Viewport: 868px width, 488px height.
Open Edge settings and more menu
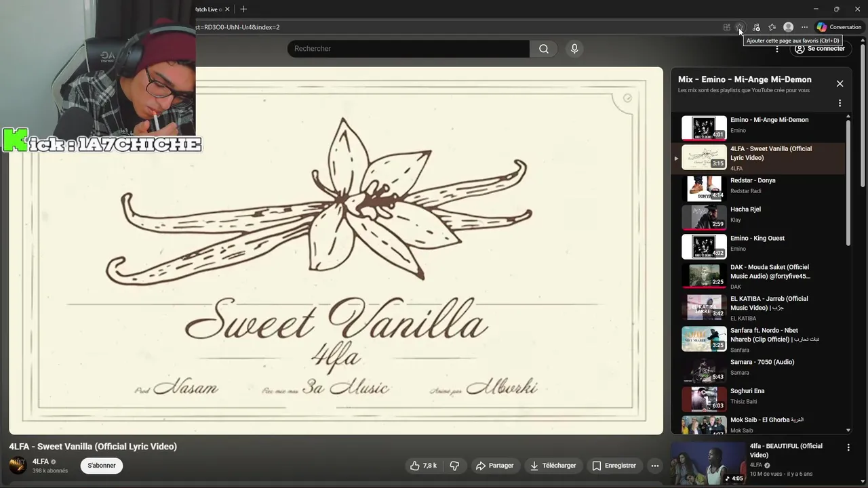point(804,27)
